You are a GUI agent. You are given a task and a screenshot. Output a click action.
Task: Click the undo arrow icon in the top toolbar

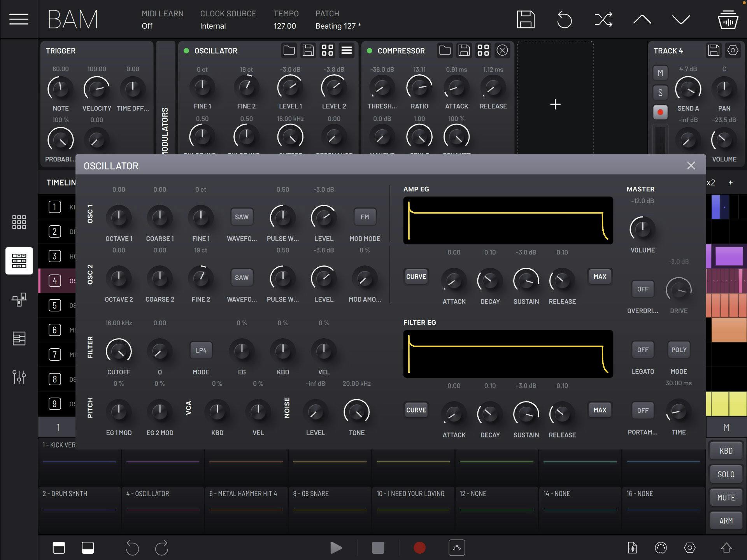564,19
